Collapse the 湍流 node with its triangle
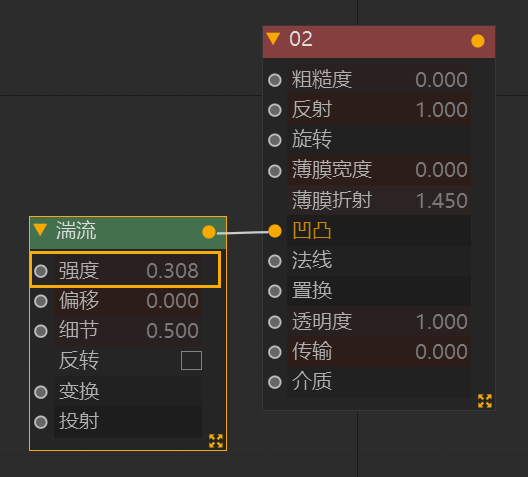The width and height of the screenshot is (528, 477). coord(40,230)
